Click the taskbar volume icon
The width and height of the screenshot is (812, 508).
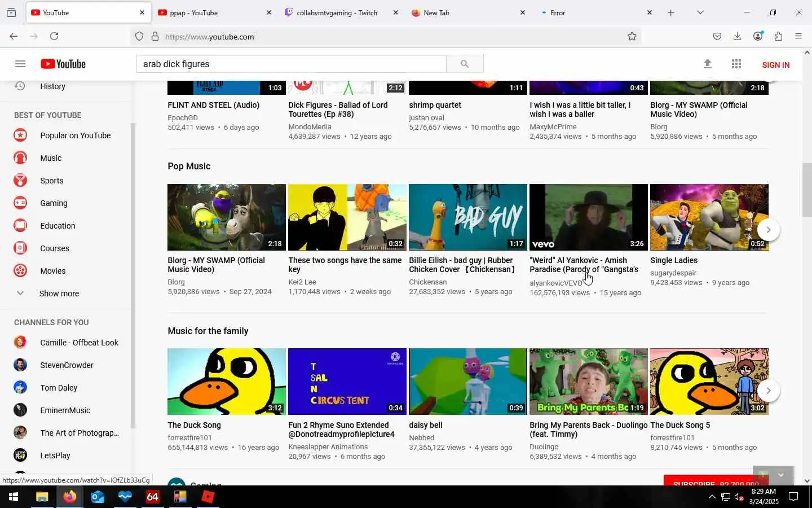click(739, 497)
